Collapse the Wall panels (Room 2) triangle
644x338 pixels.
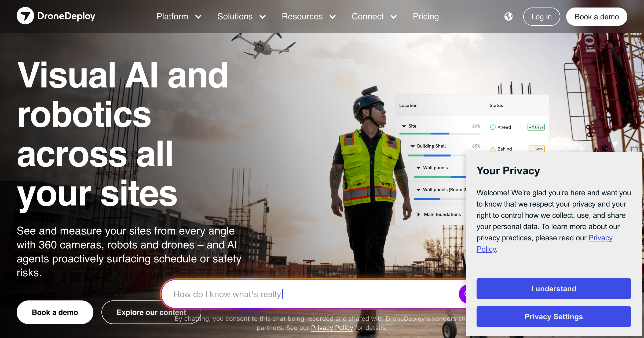418,190
